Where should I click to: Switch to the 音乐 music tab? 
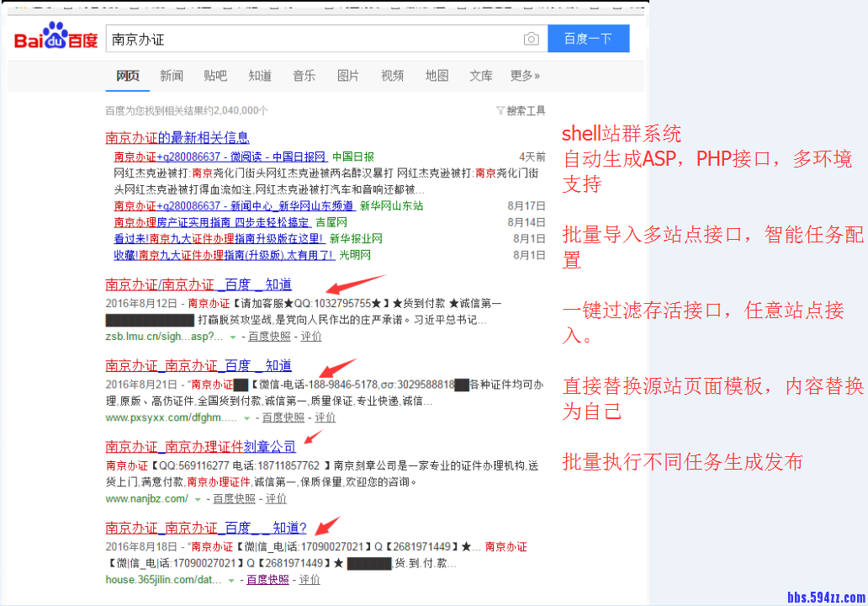(x=304, y=76)
